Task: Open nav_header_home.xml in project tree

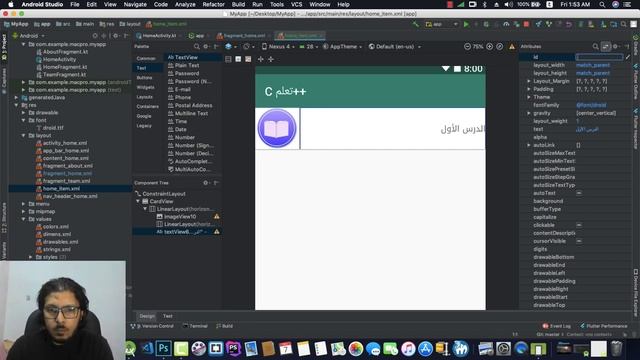Action: point(70,196)
